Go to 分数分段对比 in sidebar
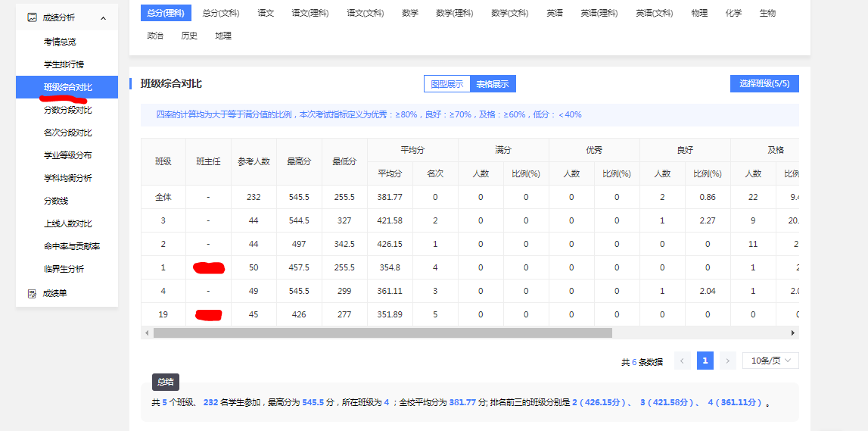 (67, 110)
